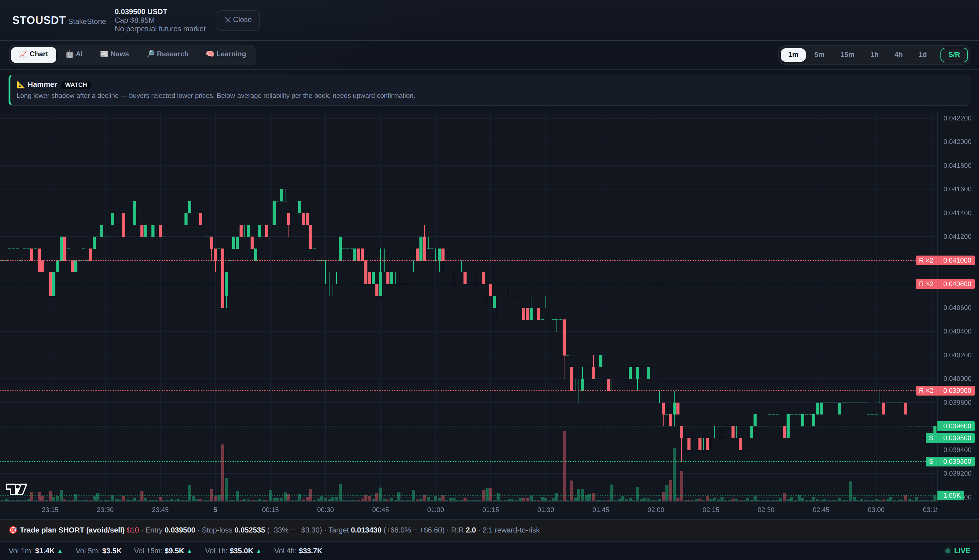Screen dimensions: 979x560
Task: Click the Vol 15m up-arrow indicator
Action: click(189, 551)
